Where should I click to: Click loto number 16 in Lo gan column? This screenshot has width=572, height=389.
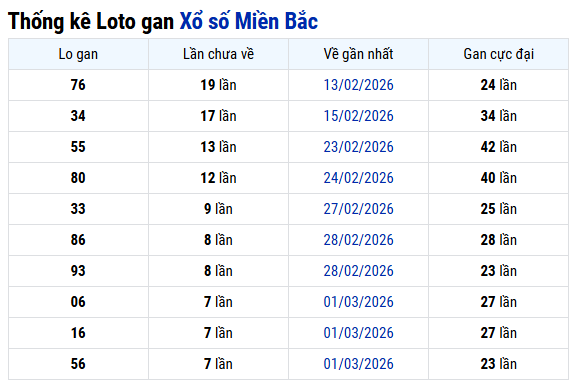point(78,333)
